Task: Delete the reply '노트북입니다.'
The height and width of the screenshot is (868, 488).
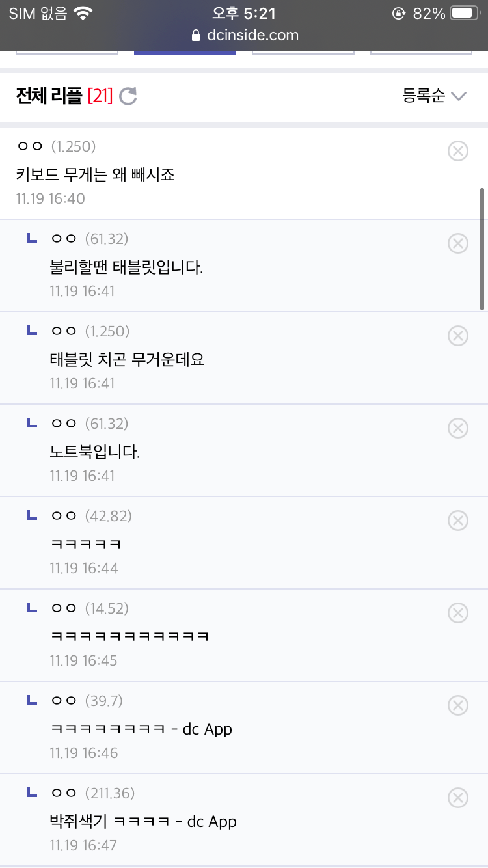Action: coord(458,428)
